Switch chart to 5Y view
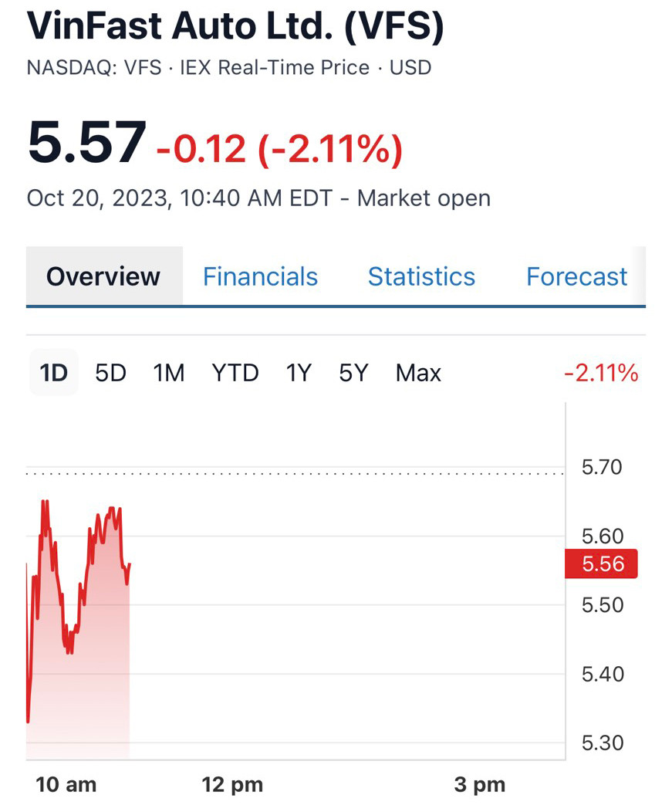Screen dimensions: 672x812 click(354, 373)
